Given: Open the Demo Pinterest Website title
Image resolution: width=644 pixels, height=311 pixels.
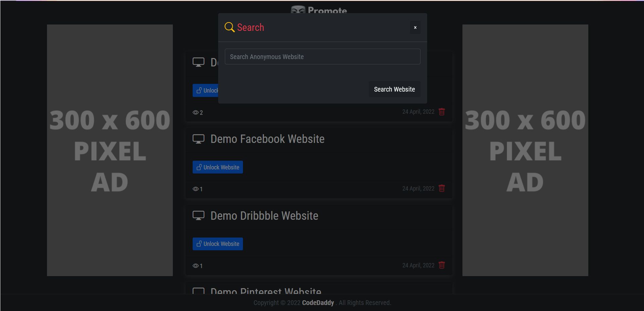Looking at the screenshot, I should coord(266,291).
